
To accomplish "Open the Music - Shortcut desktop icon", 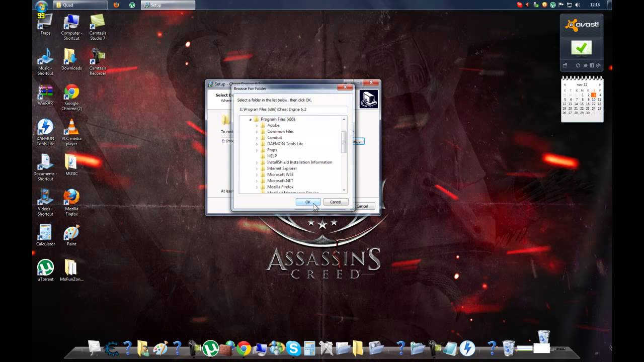I will click(x=45, y=62).
